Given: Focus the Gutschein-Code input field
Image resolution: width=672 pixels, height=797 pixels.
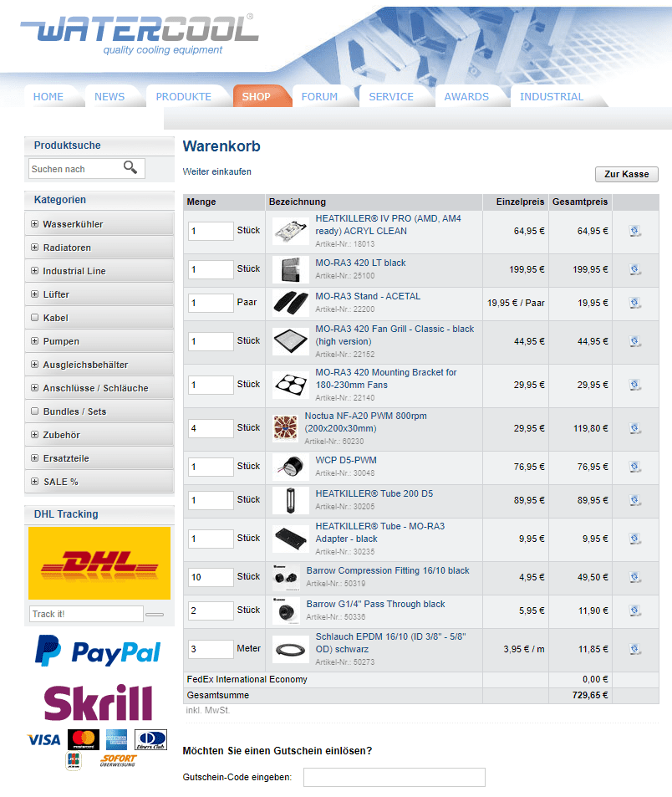Looking at the screenshot, I should point(395,777).
